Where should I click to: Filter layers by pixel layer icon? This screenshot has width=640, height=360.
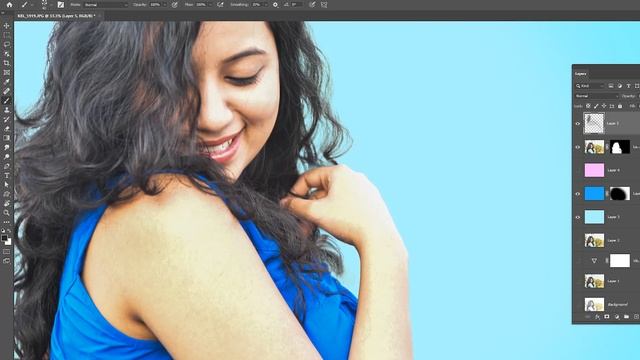tap(611, 86)
